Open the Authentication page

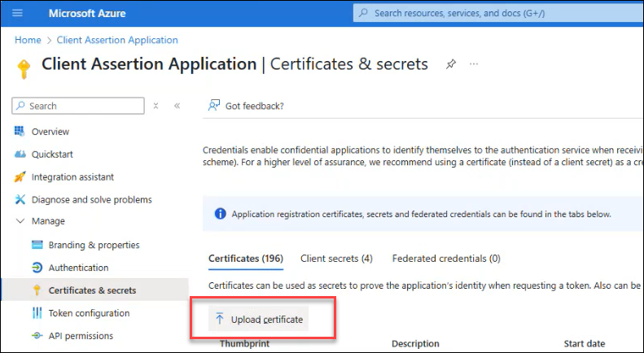(78, 268)
